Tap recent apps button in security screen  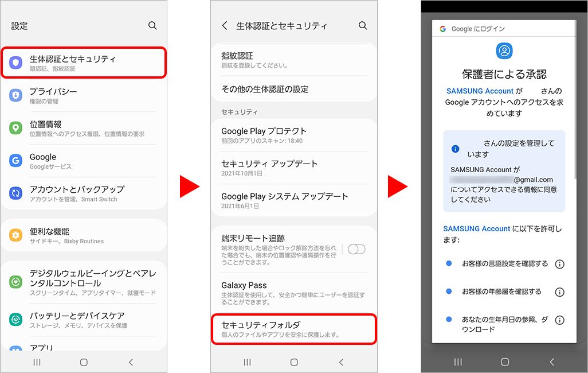coord(247,362)
